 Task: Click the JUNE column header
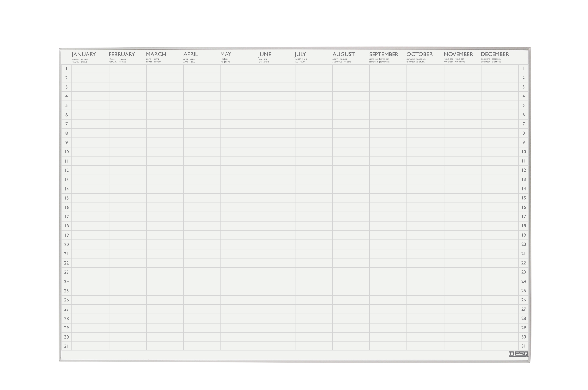[265, 54]
